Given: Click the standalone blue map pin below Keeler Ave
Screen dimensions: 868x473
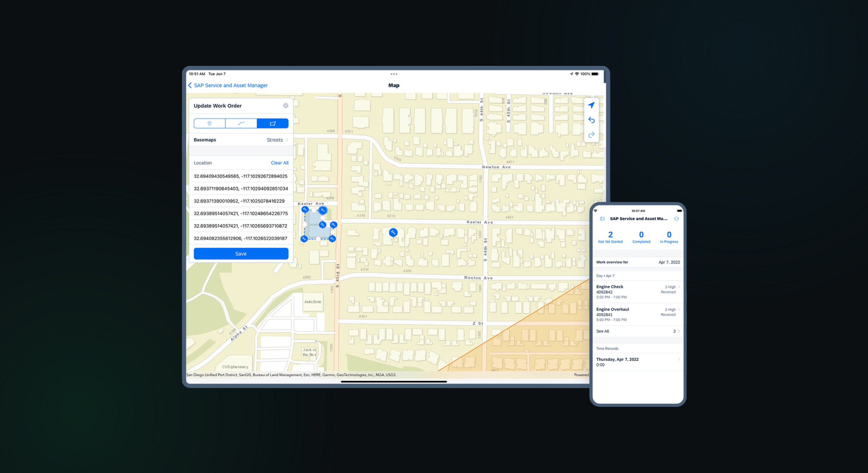Looking at the screenshot, I should coord(393,232).
